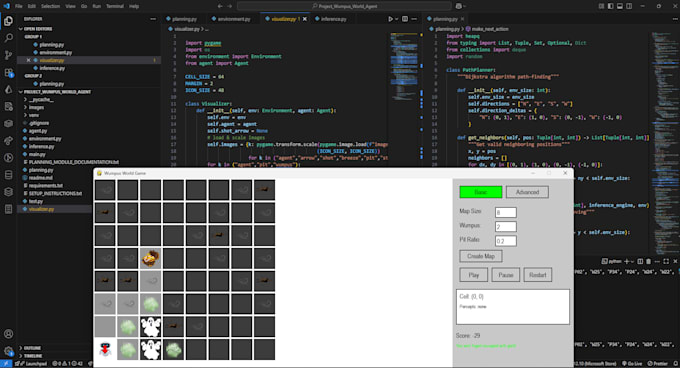Screen dimensions: 680x368
Task: Open the Source Control view
Action: pos(8,55)
